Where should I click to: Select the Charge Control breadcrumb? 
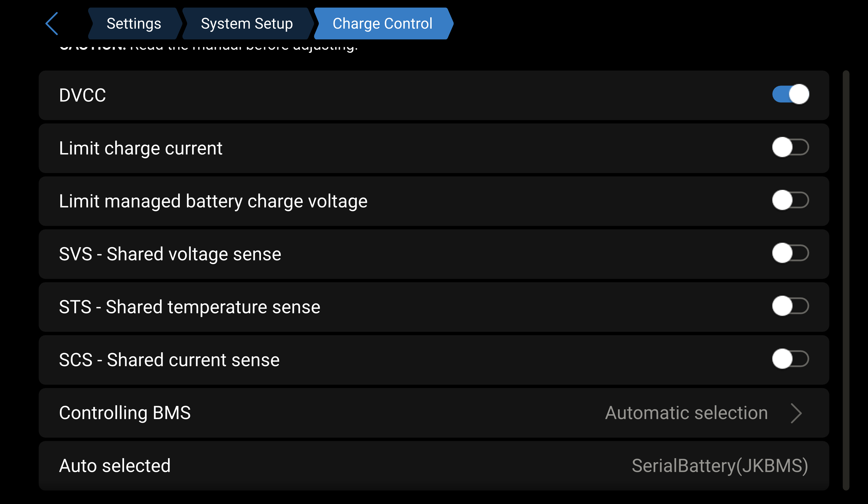[383, 23]
